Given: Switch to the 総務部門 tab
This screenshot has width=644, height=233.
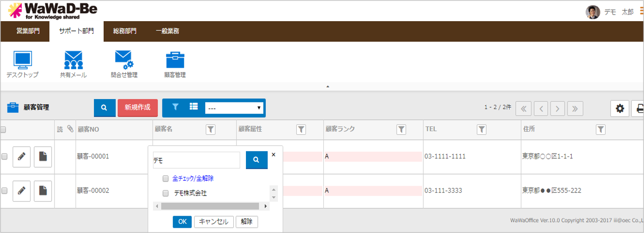Looking at the screenshot, I should tap(125, 31).
